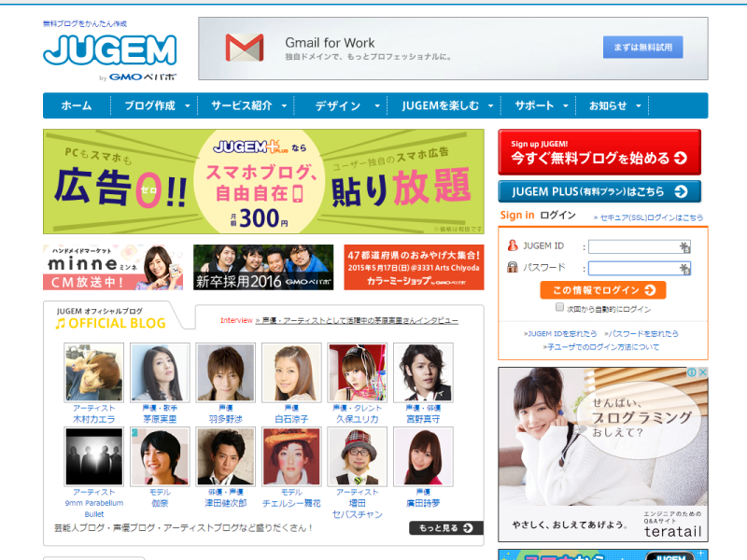Open 茅原実里 name link
This screenshot has width=747, height=560.
(160, 419)
